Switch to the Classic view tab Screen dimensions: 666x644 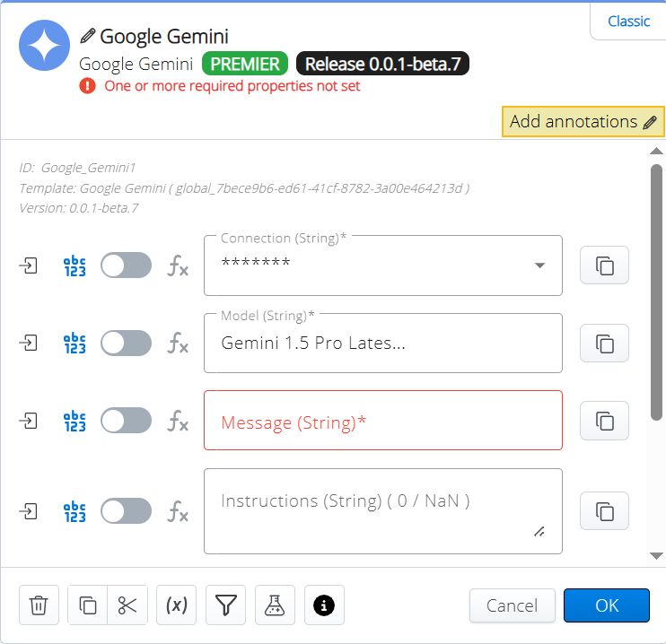point(628,22)
